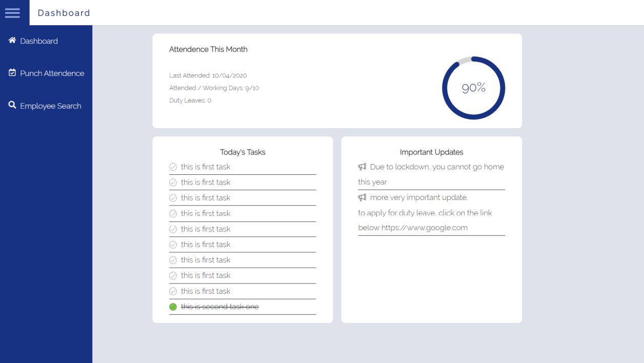
Task: Click the search icon beside Employee Search
Action: click(11, 105)
